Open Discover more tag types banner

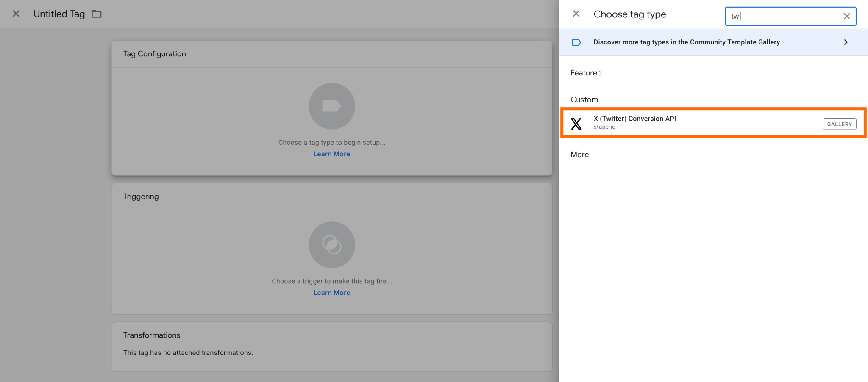pos(713,42)
